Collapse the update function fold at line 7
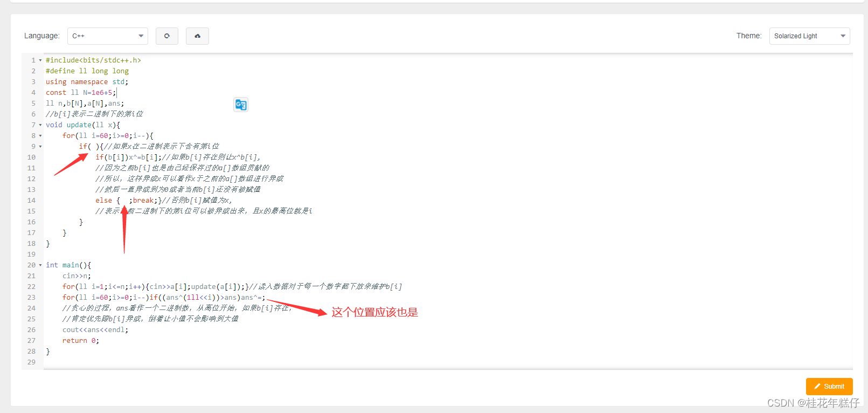The height and width of the screenshot is (413, 868). tap(40, 125)
